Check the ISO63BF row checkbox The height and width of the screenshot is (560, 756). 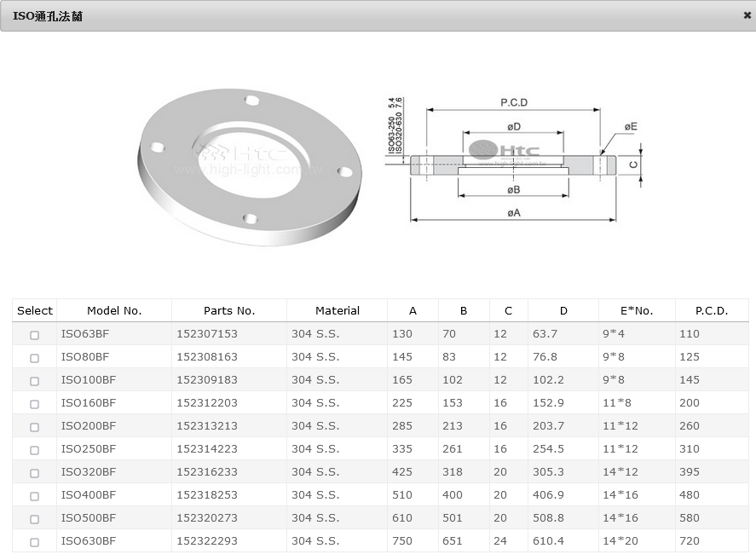(x=35, y=335)
